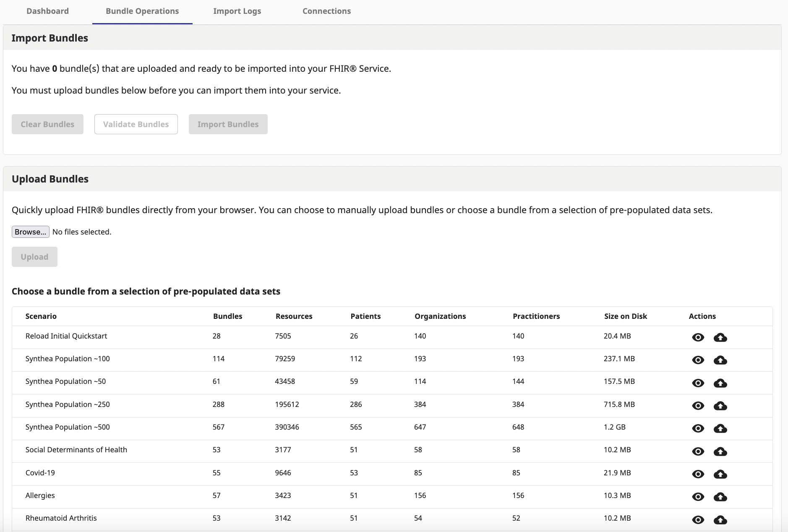Viewport: 788px width, 532px height.
Task: Click Browse to choose bundle files
Action: tap(30, 232)
